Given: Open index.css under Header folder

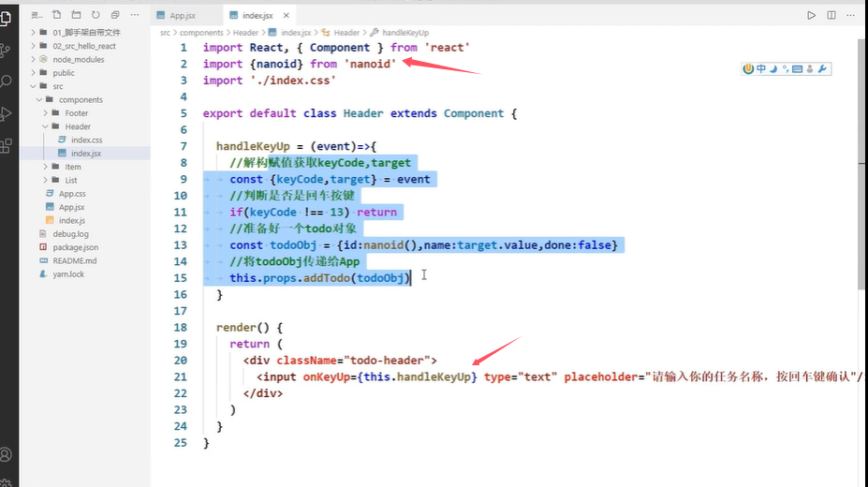Looking at the screenshot, I should point(86,140).
